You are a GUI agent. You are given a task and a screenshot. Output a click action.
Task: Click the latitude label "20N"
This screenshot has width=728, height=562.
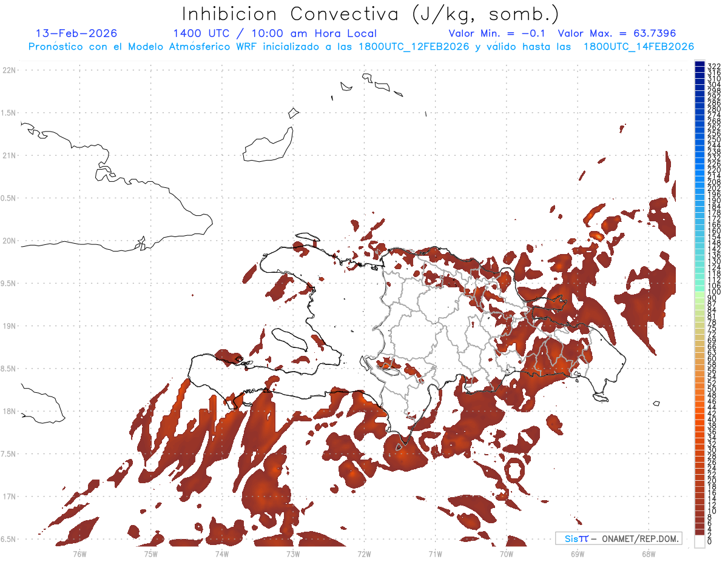[8, 241]
